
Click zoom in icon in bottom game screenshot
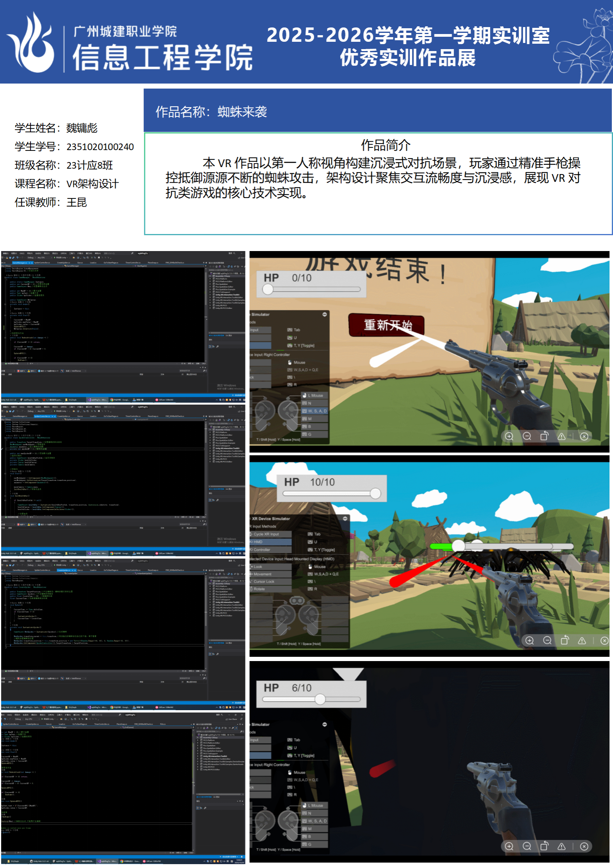[x=509, y=846]
